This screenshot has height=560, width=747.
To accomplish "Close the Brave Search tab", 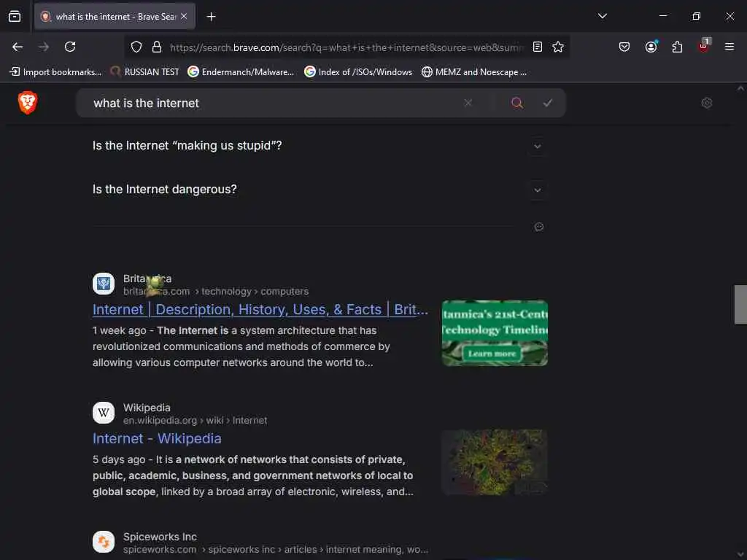I will (x=184, y=17).
